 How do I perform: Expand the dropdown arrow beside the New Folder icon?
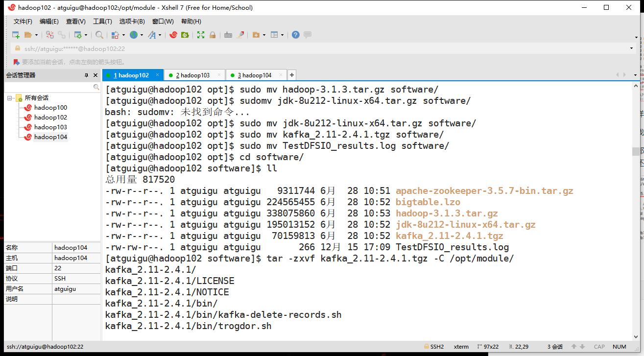[x=264, y=35]
